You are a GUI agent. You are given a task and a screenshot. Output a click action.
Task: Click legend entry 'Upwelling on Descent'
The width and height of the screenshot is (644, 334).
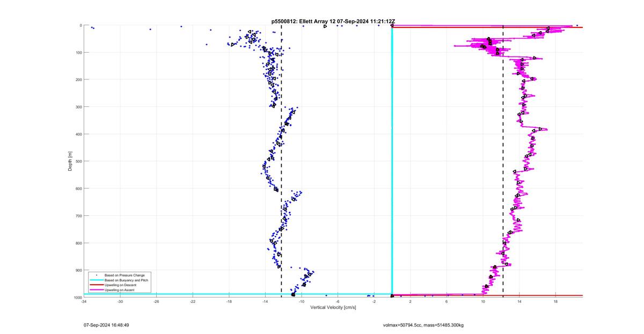point(121,285)
